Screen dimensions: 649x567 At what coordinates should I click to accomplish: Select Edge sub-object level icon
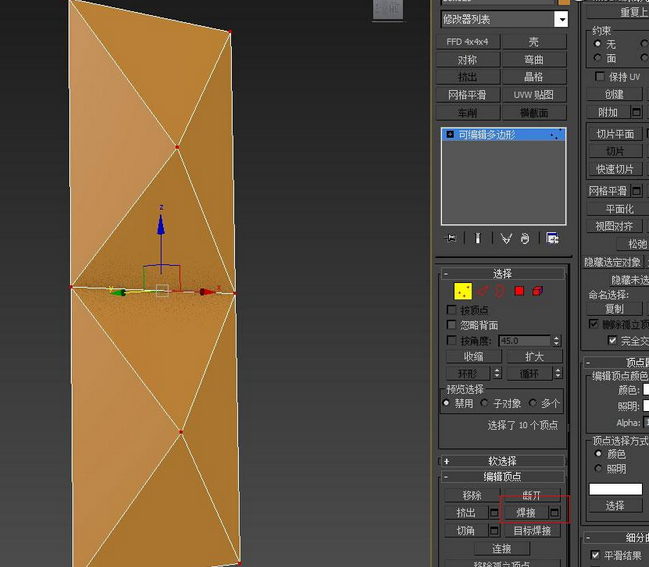(482, 291)
